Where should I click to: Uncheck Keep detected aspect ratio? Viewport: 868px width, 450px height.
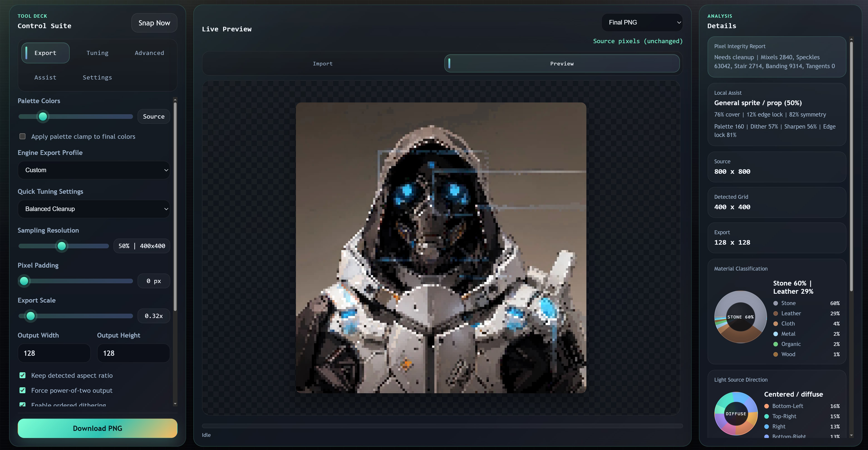[22, 375]
